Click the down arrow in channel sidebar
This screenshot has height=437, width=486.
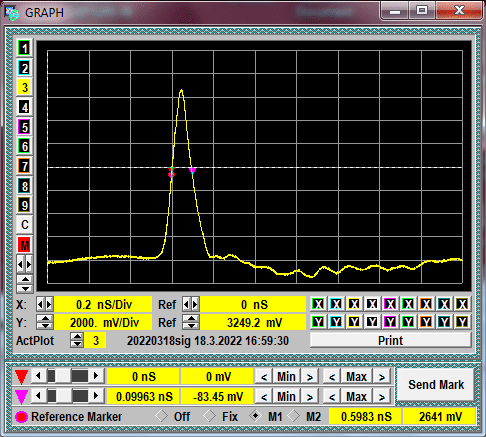[x=25, y=289]
